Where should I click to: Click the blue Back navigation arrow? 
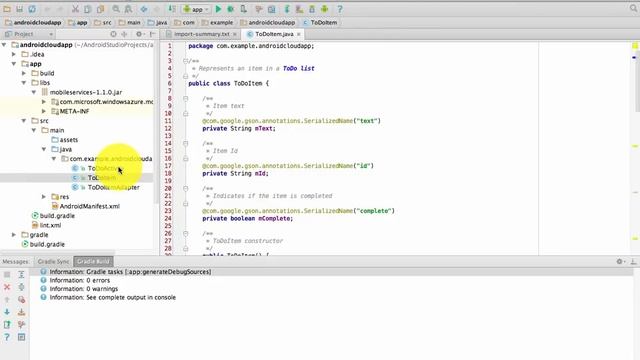(144, 9)
